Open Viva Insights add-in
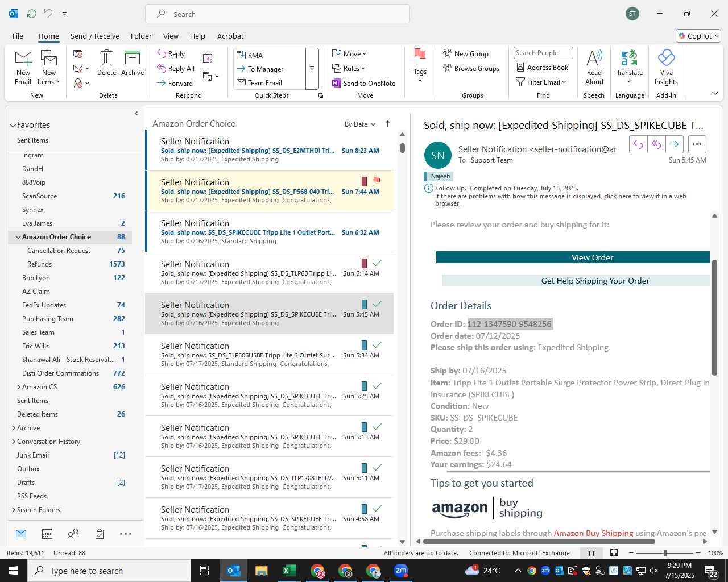This screenshot has width=728, height=582. coord(666,68)
